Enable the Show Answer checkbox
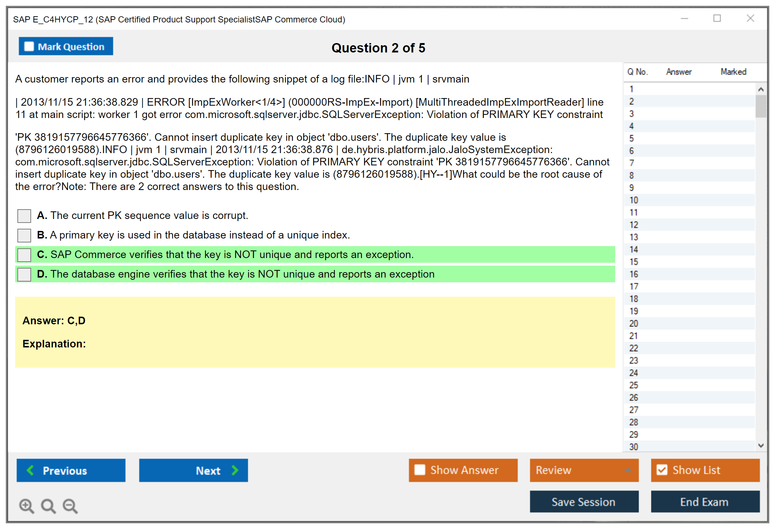The width and height of the screenshot is (778, 532). point(420,470)
